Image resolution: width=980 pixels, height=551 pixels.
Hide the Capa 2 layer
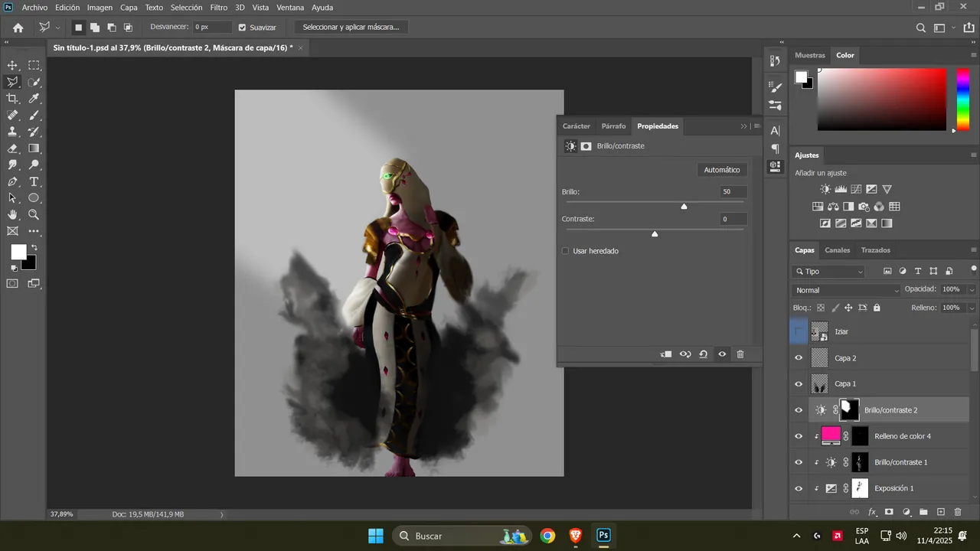click(x=799, y=358)
